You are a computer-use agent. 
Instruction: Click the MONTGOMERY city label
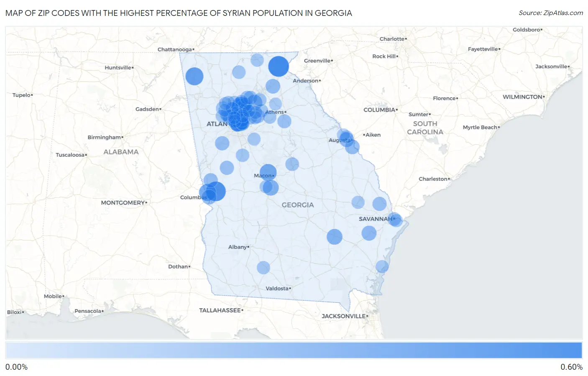[123, 202]
